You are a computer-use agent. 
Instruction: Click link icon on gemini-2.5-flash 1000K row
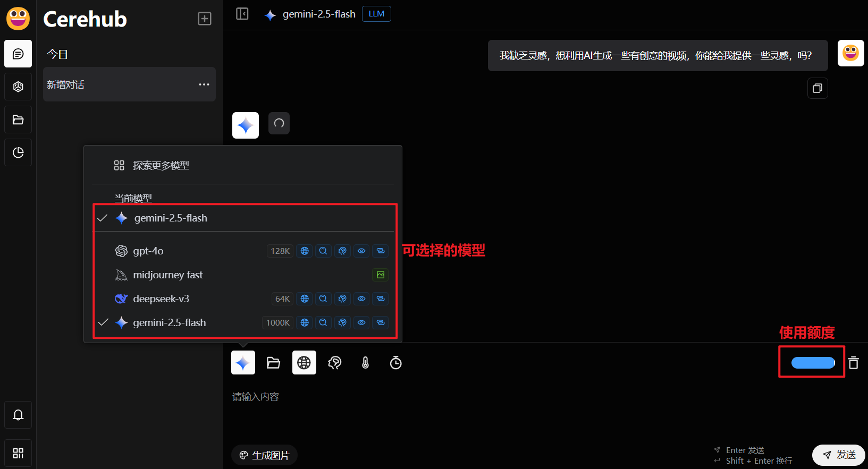[381, 322]
